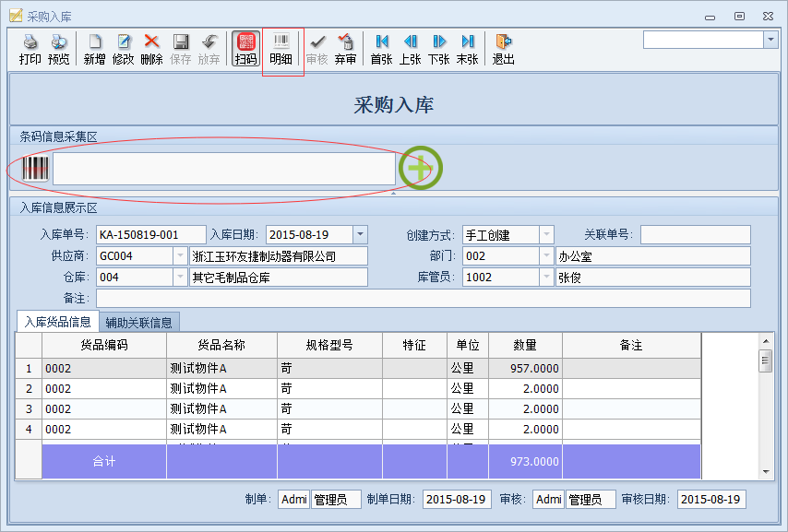The width and height of the screenshot is (788, 532).
Task: Click the 关联单号 input field
Action: [696, 234]
